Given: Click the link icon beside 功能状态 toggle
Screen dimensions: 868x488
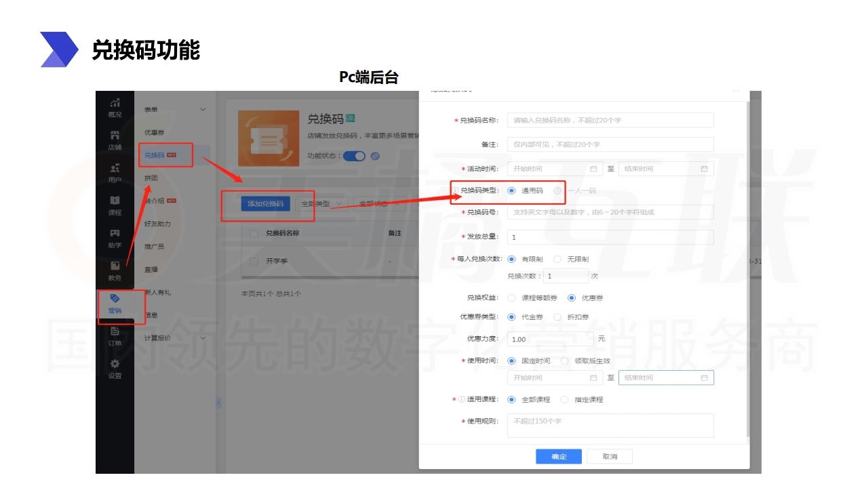Looking at the screenshot, I should click(x=375, y=156).
